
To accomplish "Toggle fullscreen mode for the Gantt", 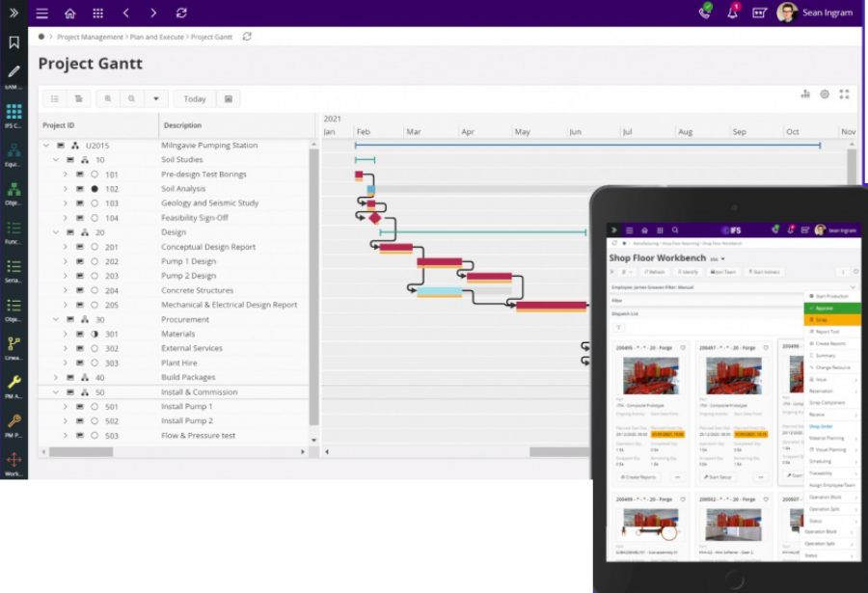I will coord(844,94).
